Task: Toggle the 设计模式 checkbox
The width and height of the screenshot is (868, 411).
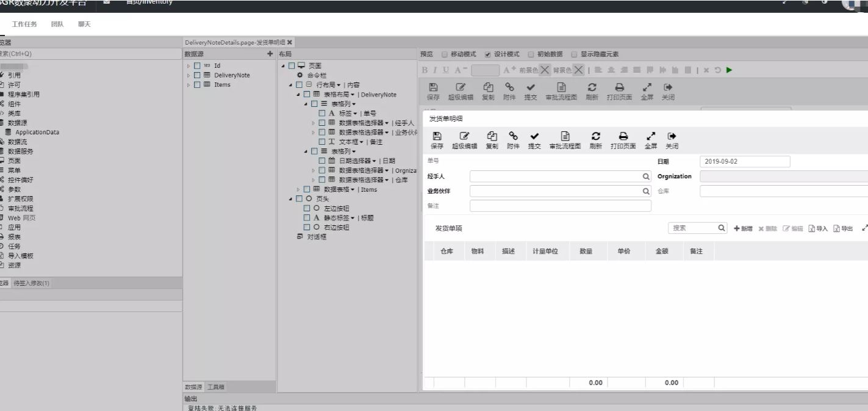Action: click(487, 54)
